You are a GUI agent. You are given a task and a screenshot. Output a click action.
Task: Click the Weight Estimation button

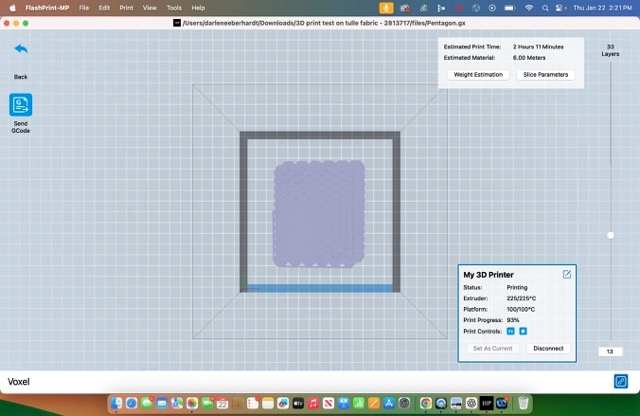(x=477, y=75)
